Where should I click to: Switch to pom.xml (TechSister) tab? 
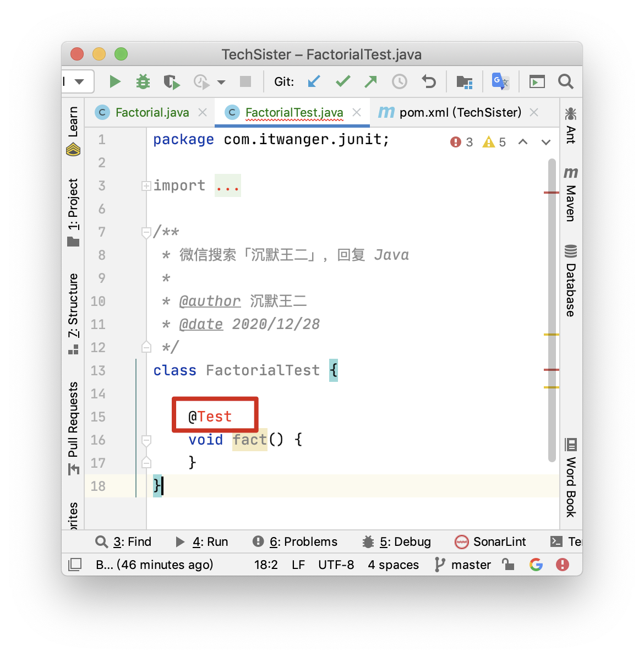[x=460, y=113]
